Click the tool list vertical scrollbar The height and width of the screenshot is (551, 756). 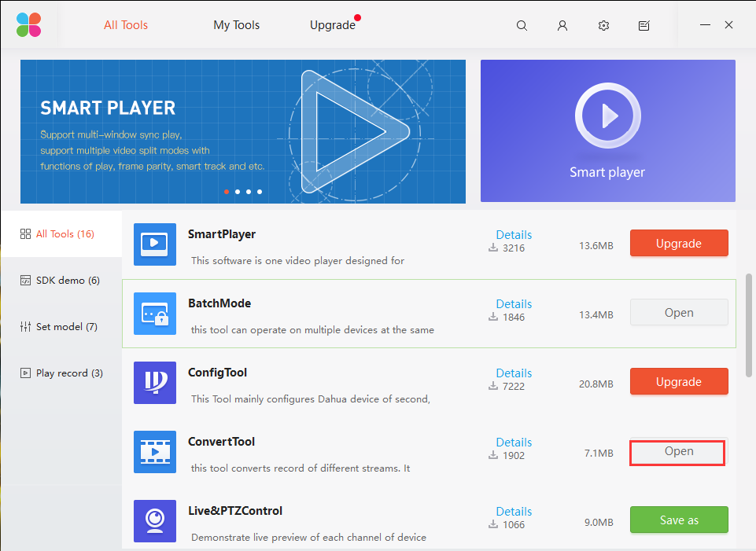coord(749,325)
